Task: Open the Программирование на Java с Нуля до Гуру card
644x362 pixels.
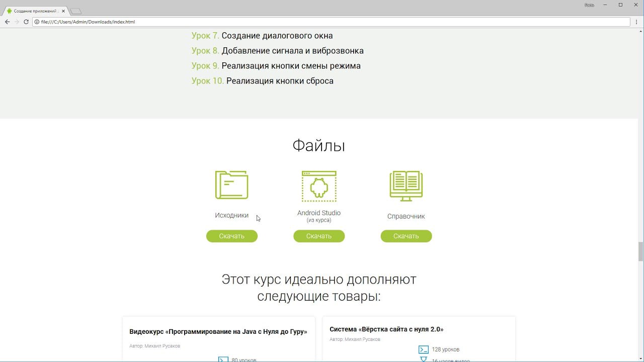Action: tap(218, 339)
